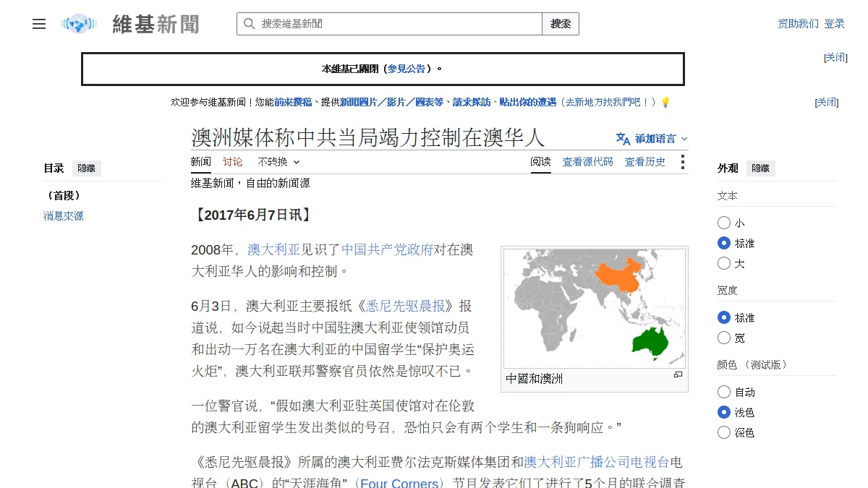Open the 资助我们 donate link
The image size is (868, 488).
point(799,24)
